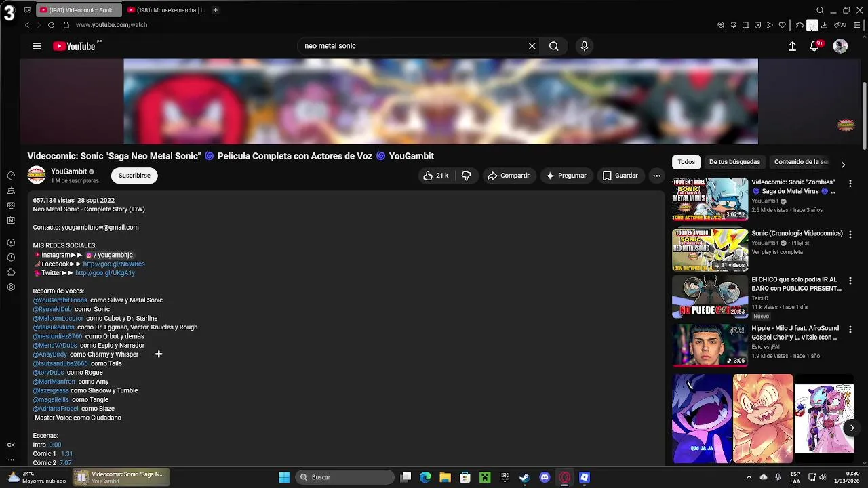Open the Easy Setup sliders icon
Screen dimensions: 868x488
(857, 25)
